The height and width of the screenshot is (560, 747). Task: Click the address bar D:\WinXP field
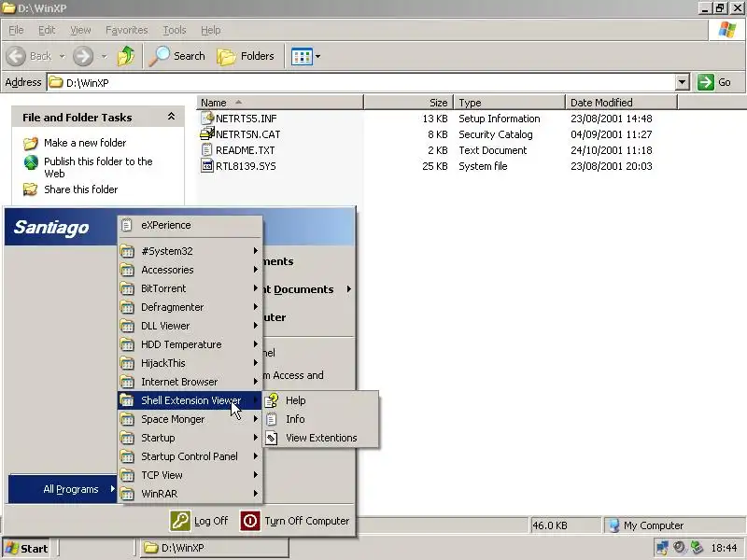point(361,82)
